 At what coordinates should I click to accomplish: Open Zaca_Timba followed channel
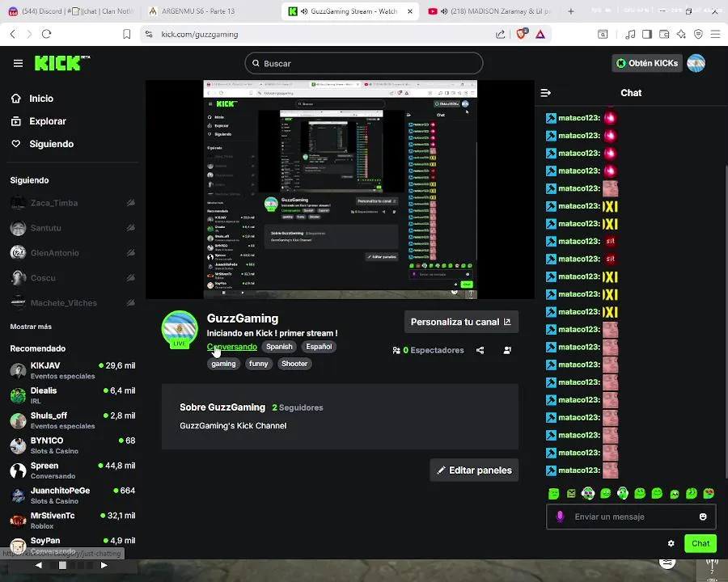click(x=73, y=203)
